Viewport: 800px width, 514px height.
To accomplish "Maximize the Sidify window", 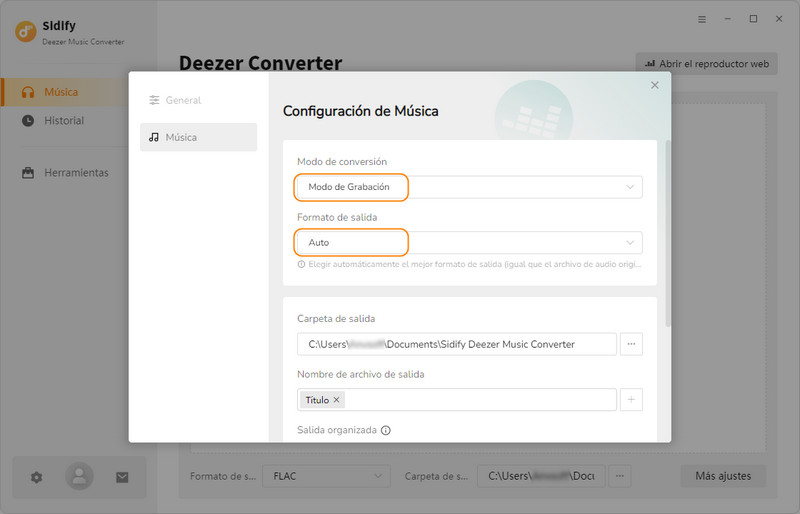I will click(753, 19).
